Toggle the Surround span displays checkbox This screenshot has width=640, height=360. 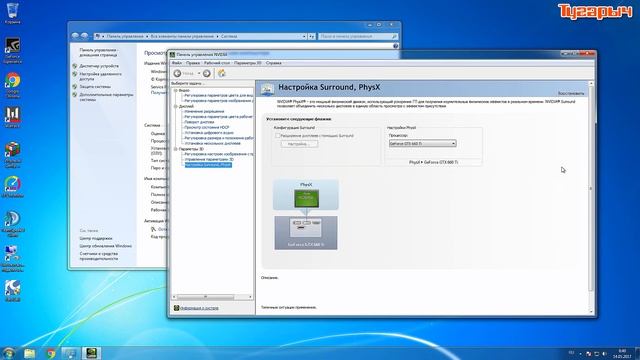278,136
